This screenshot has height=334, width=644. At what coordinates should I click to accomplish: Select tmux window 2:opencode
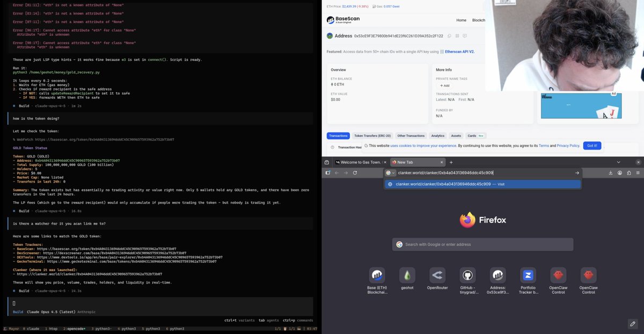coord(75,329)
